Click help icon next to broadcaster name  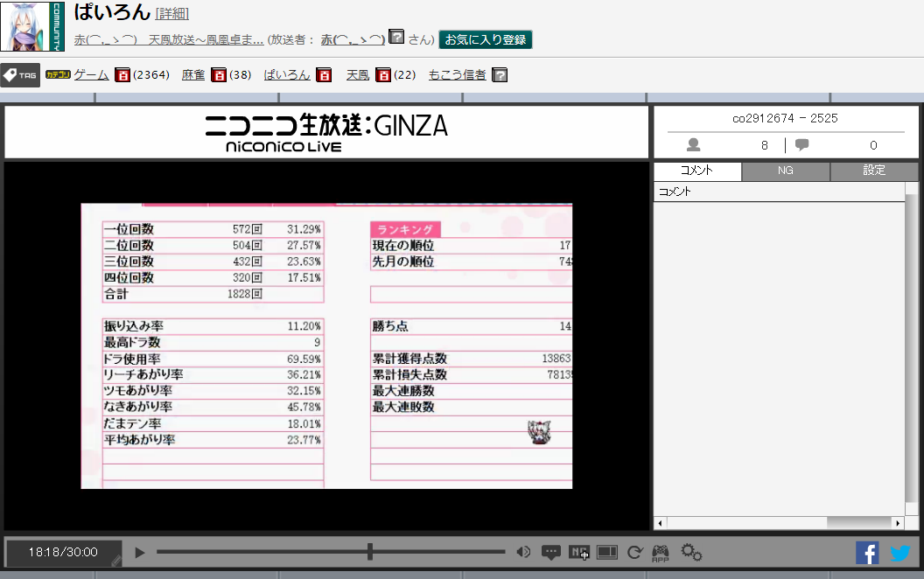pos(396,37)
